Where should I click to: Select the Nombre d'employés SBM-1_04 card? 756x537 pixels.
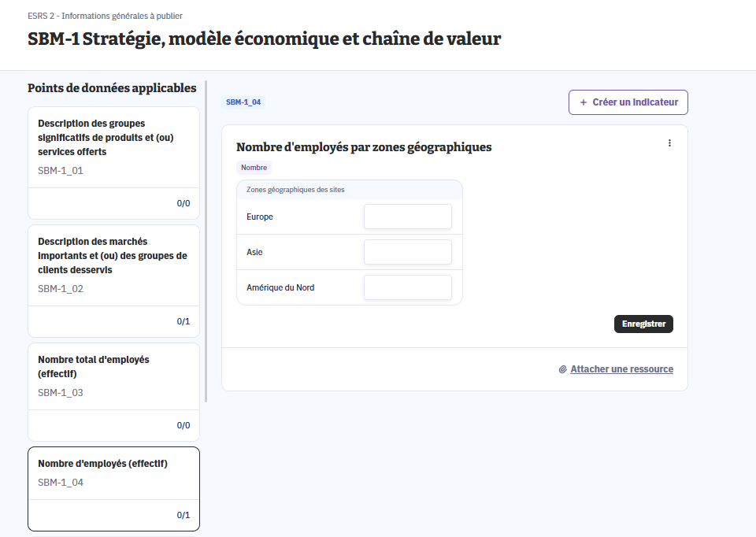pos(113,472)
